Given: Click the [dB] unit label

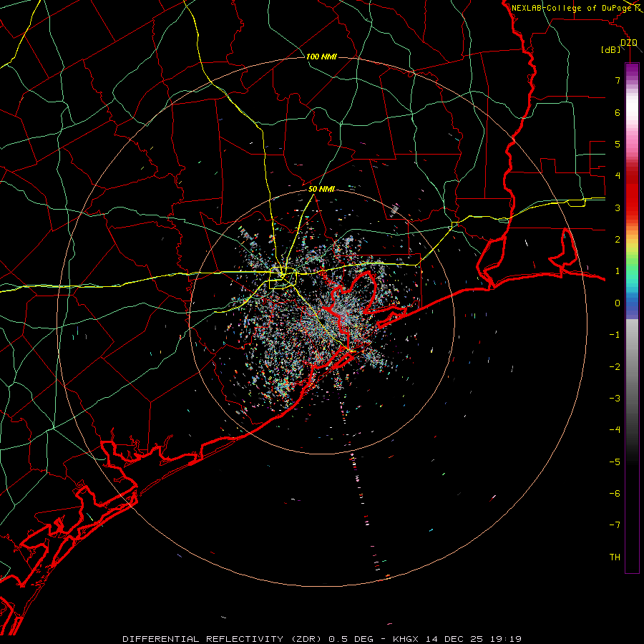Looking at the screenshot, I should (611, 50).
